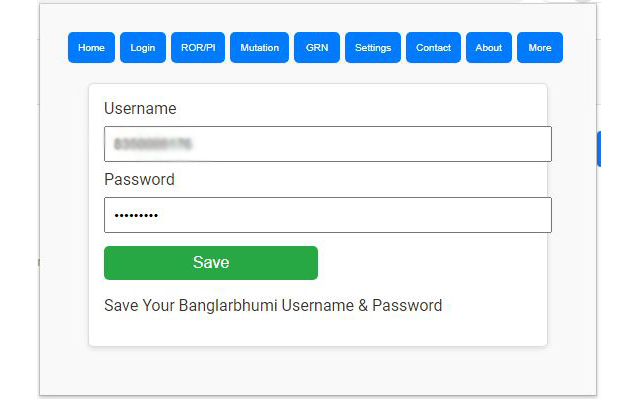The height and width of the screenshot is (400, 640).
Task: Open the Home page button
Action: (x=91, y=48)
